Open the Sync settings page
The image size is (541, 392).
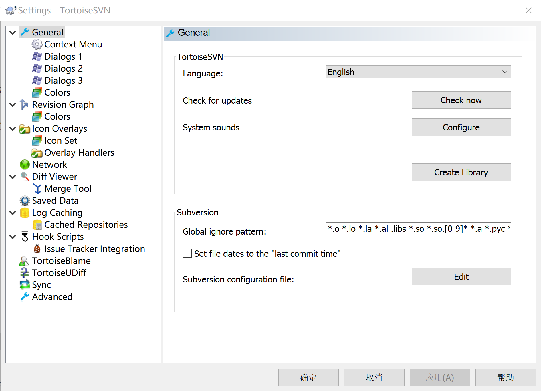coord(41,285)
